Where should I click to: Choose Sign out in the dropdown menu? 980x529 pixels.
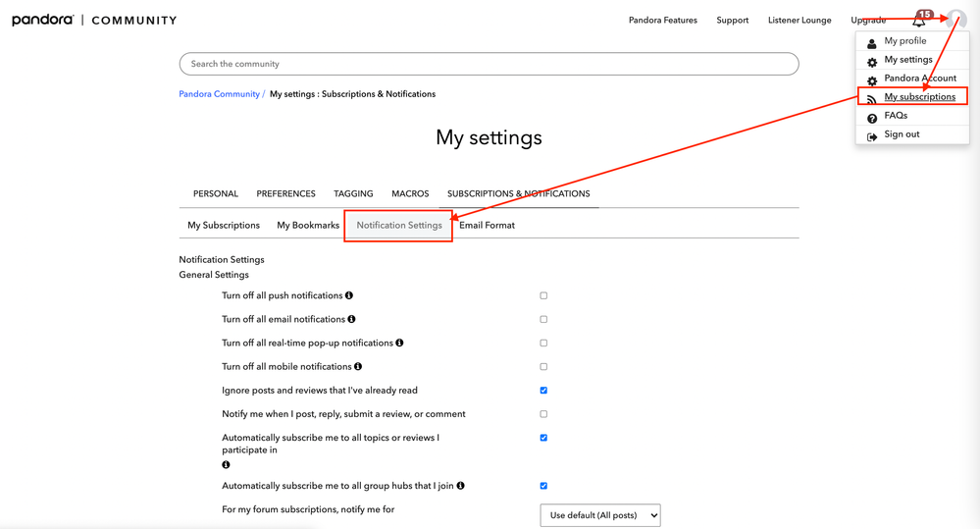(x=902, y=134)
